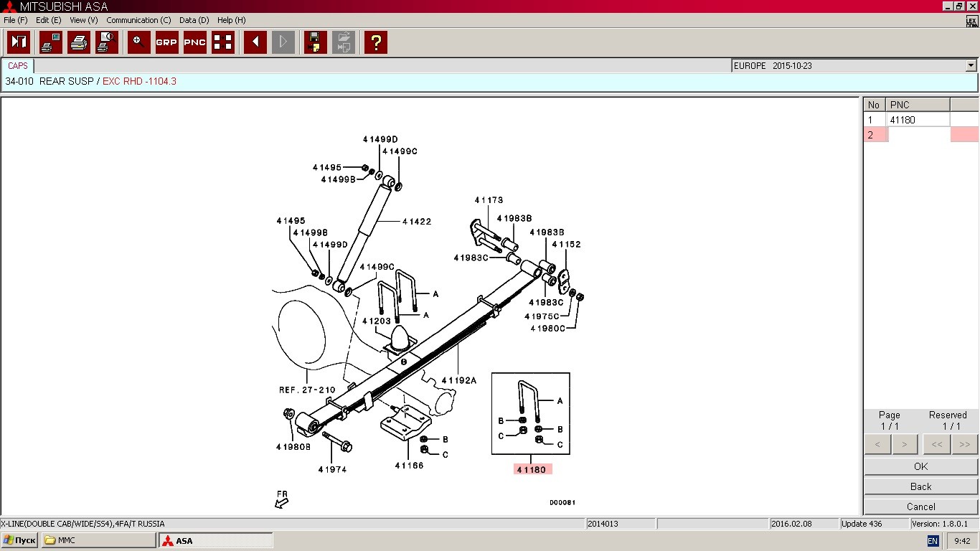Click the printer icon in toolbar
The height and width of the screenshot is (551, 980).
79,42
